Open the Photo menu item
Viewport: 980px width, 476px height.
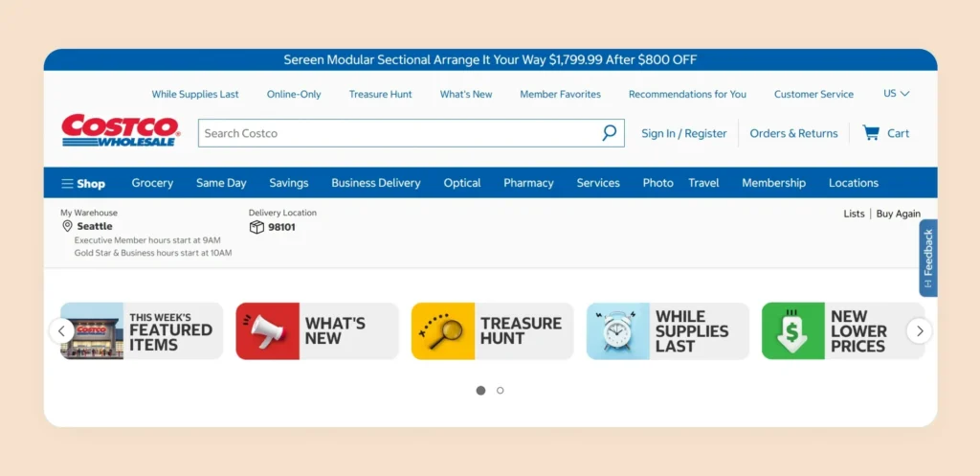[x=658, y=183]
